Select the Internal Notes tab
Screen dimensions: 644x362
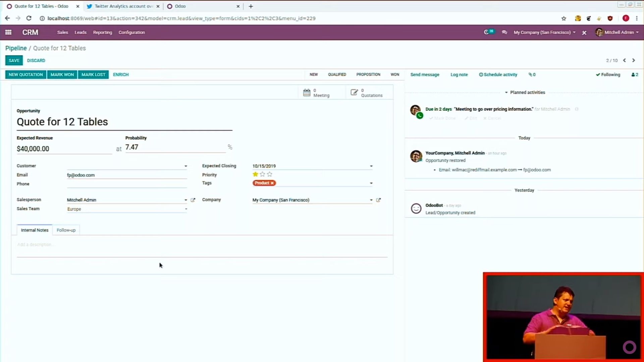click(x=35, y=230)
